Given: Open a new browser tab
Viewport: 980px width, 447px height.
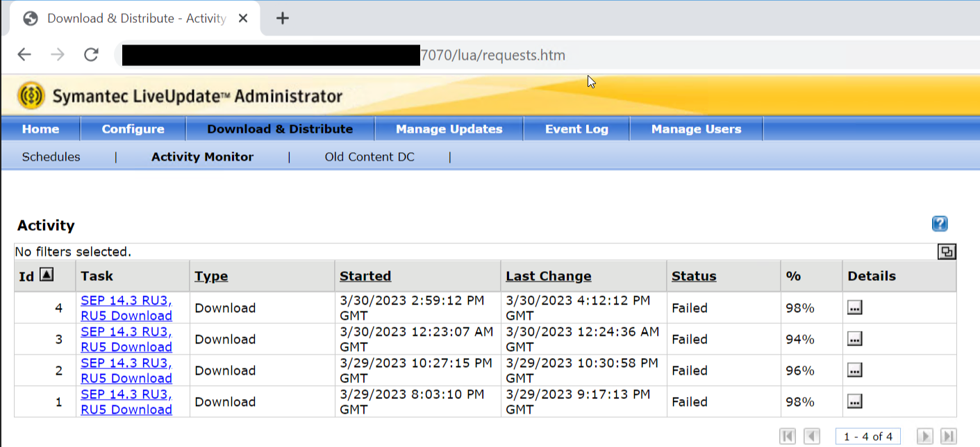Looking at the screenshot, I should [282, 19].
